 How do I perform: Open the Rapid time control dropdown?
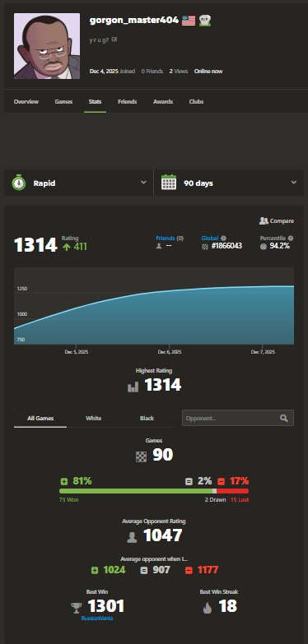click(79, 183)
